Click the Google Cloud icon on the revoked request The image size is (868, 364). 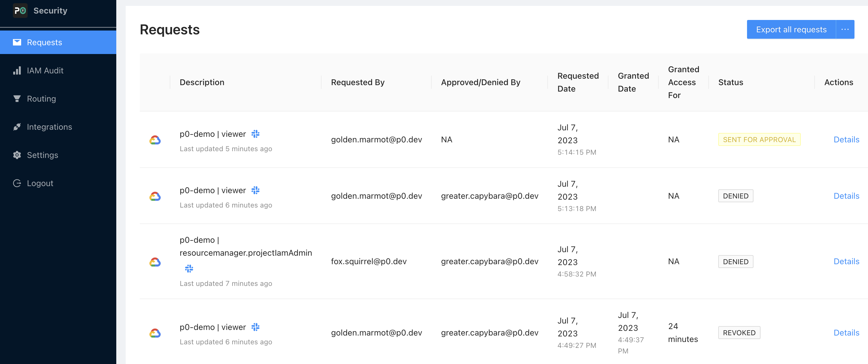(x=155, y=333)
